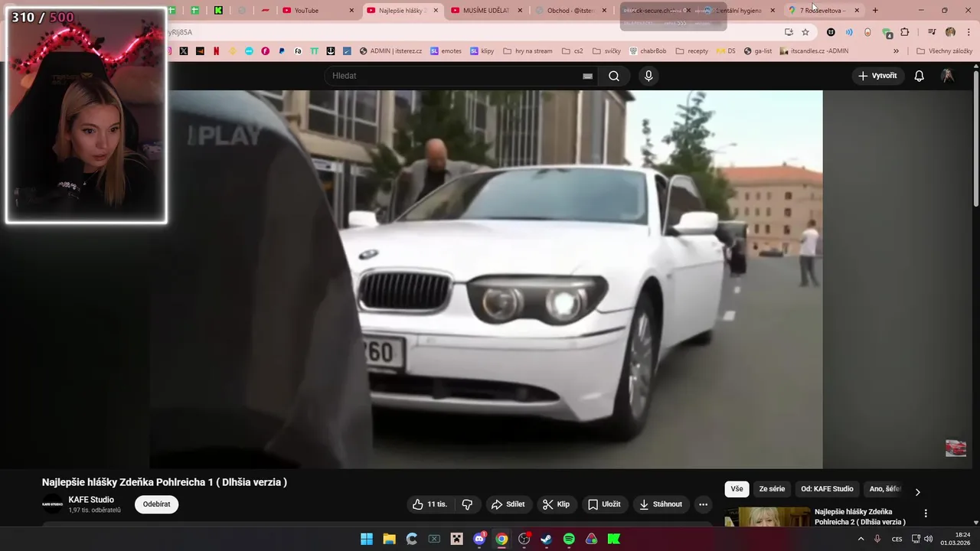Open the PayPal bookmark icon
The height and width of the screenshot is (551, 980).
(282, 51)
